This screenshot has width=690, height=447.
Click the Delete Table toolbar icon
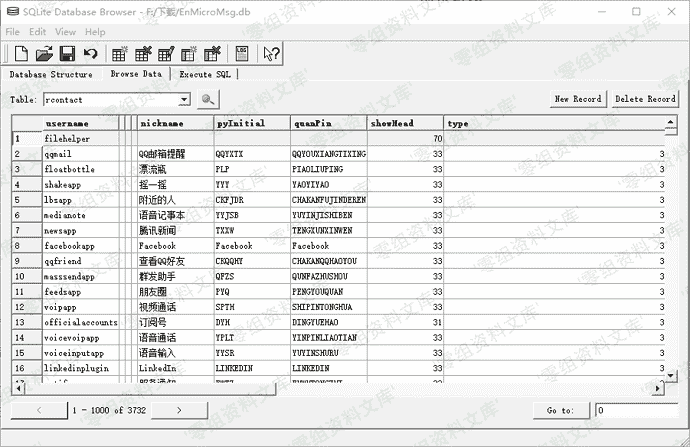(143, 53)
